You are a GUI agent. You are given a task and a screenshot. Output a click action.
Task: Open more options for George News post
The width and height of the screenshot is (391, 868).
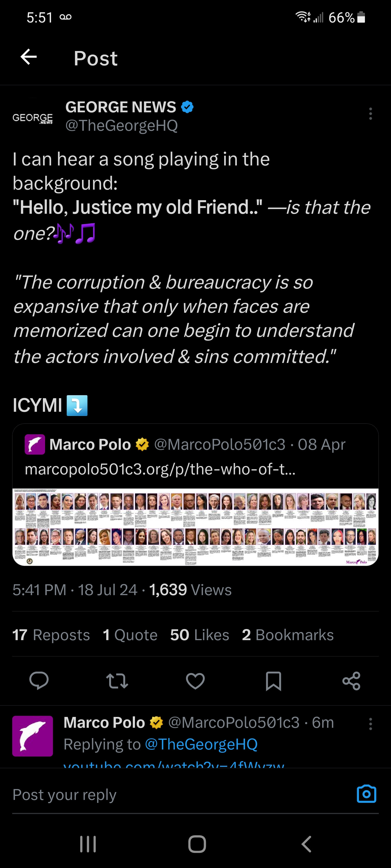pos(370,114)
